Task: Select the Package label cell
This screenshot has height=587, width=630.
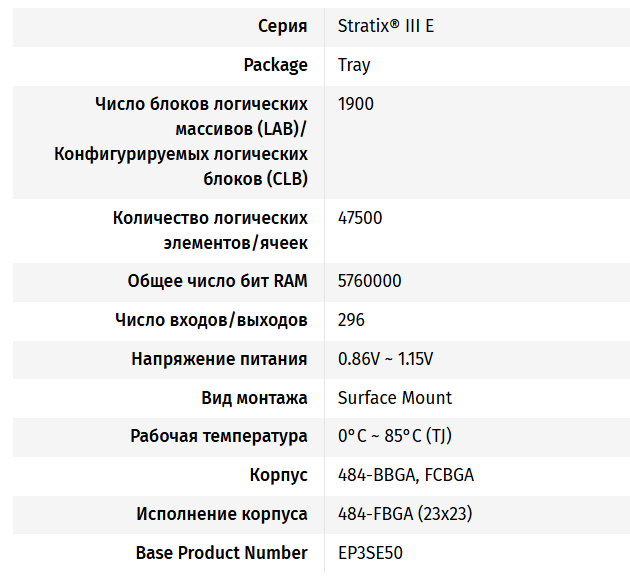Action: (275, 65)
